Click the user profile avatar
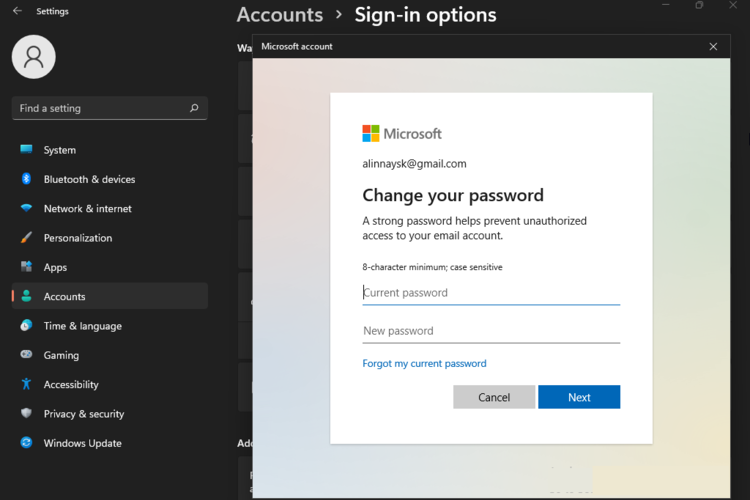 coord(33,57)
